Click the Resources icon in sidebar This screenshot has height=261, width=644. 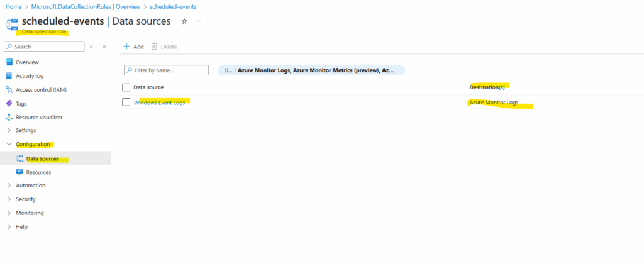tap(19, 172)
